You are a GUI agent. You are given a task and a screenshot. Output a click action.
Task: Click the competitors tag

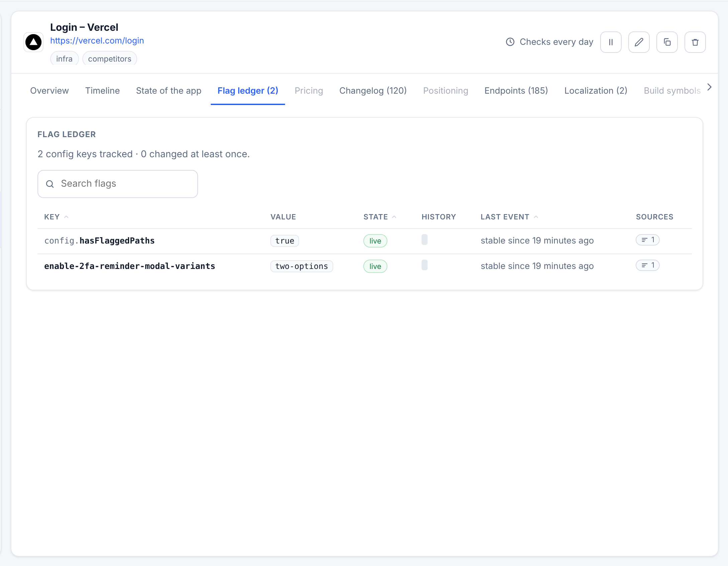coord(110,59)
